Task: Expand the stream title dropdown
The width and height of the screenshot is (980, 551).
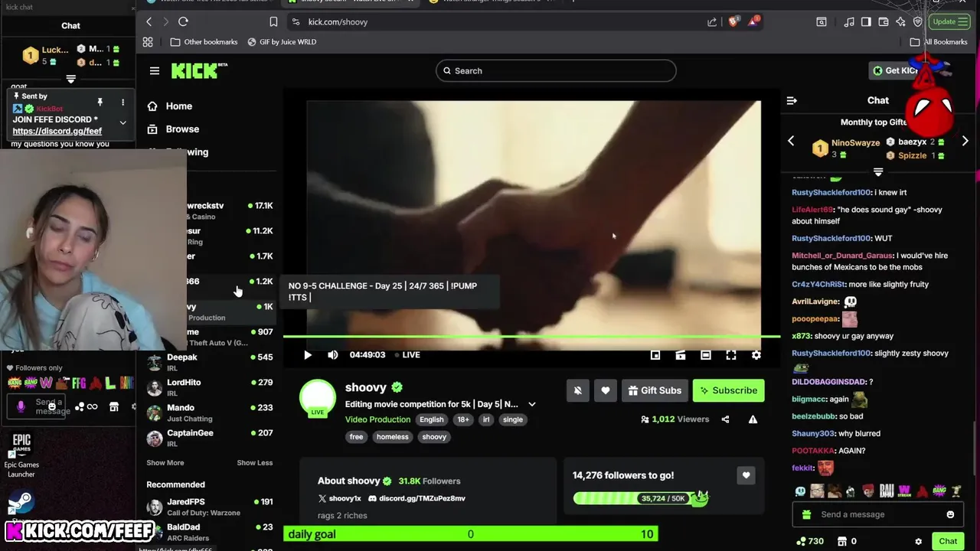Action: pos(532,404)
